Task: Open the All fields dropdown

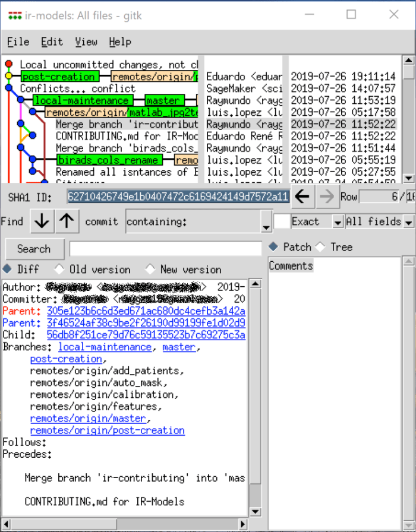Action: click(x=408, y=222)
